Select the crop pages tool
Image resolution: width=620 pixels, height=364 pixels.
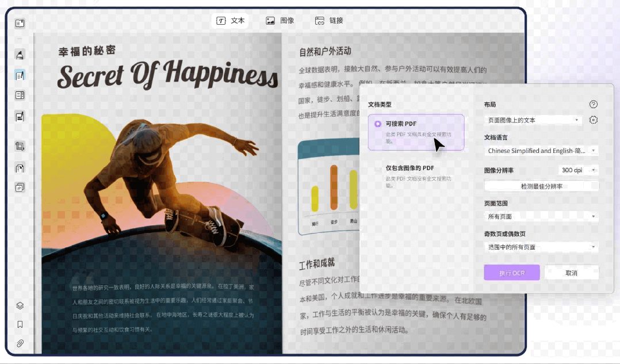coord(20,146)
